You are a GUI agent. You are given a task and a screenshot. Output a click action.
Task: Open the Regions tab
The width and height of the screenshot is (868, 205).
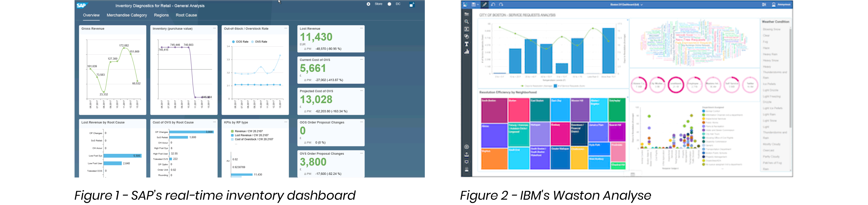coord(161,15)
